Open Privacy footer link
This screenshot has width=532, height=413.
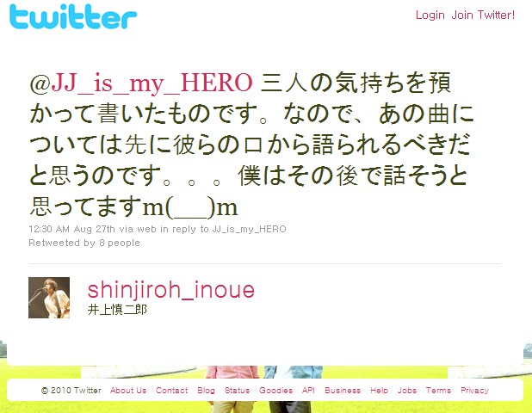474,391
